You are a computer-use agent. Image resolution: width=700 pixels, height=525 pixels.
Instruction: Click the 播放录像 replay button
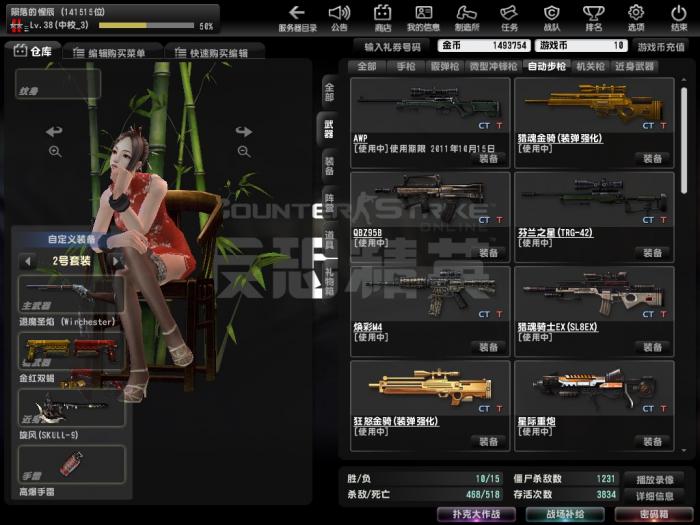654,479
